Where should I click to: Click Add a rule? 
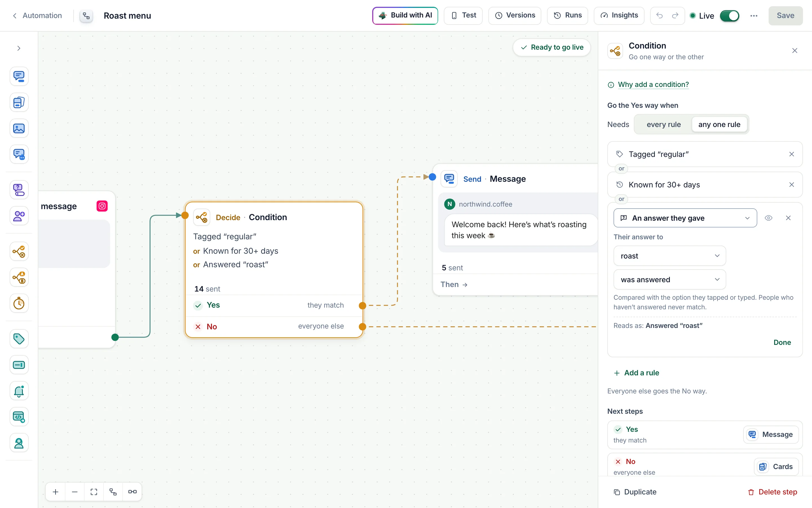[637, 373]
